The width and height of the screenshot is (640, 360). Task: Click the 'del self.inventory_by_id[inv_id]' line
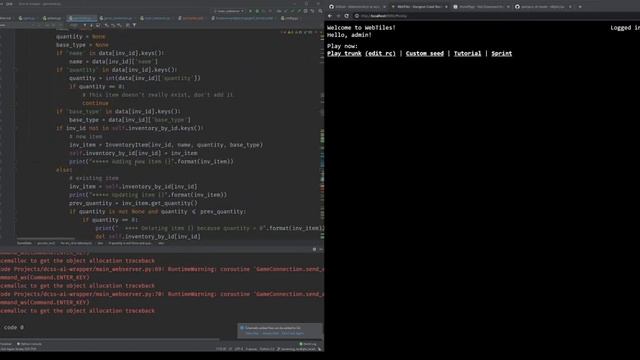[x=148, y=237]
